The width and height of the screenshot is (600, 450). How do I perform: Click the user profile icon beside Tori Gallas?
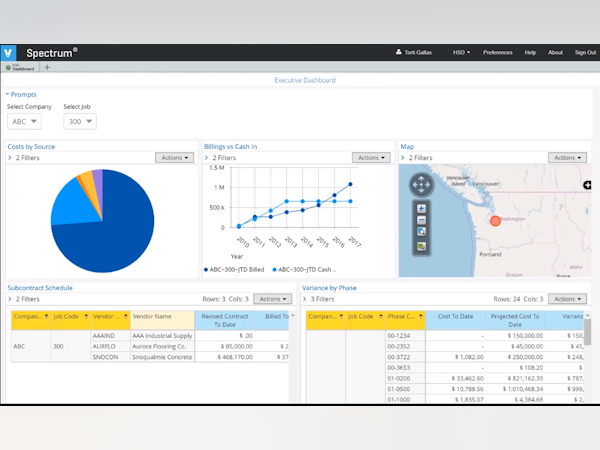pyautogui.click(x=399, y=52)
